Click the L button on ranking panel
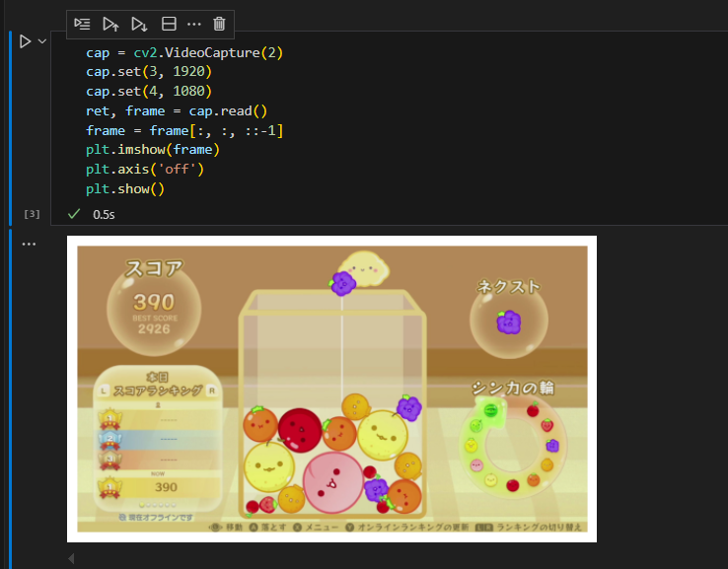The width and height of the screenshot is (728, 569). [x=104, y=391]
